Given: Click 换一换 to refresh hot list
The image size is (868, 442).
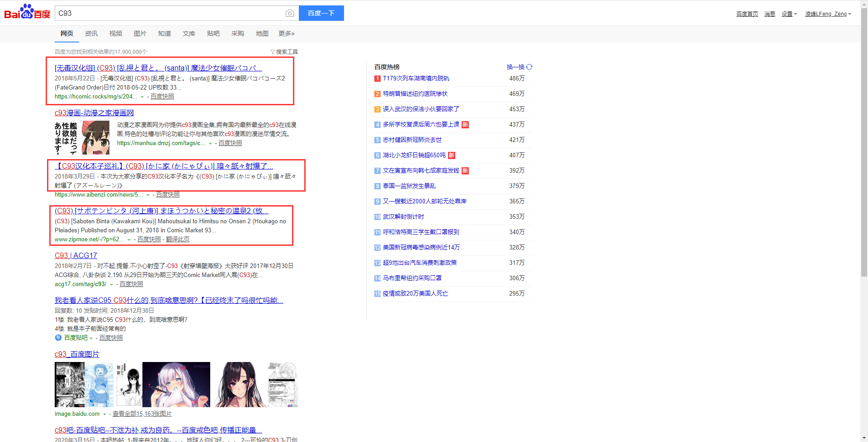Looking at the screenshot, I should coord(516,67).
